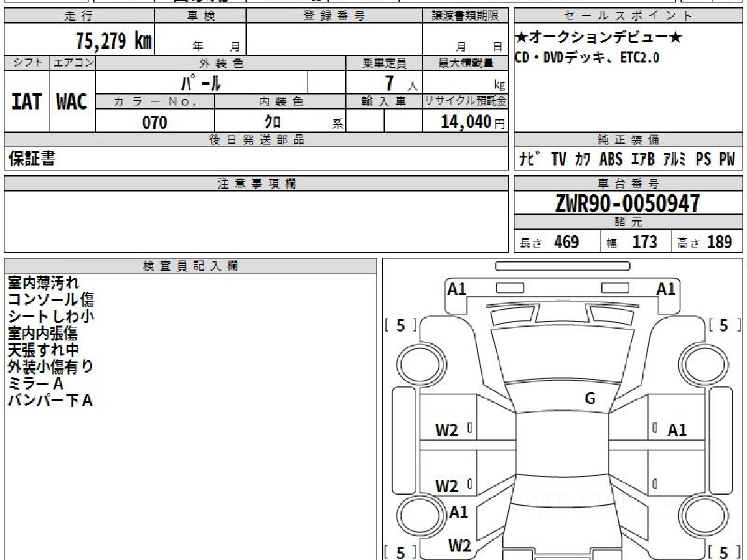Viewport: 747px width, 560px height.
Task: Click the G mark on the windshield diagram
Action: 590,399
